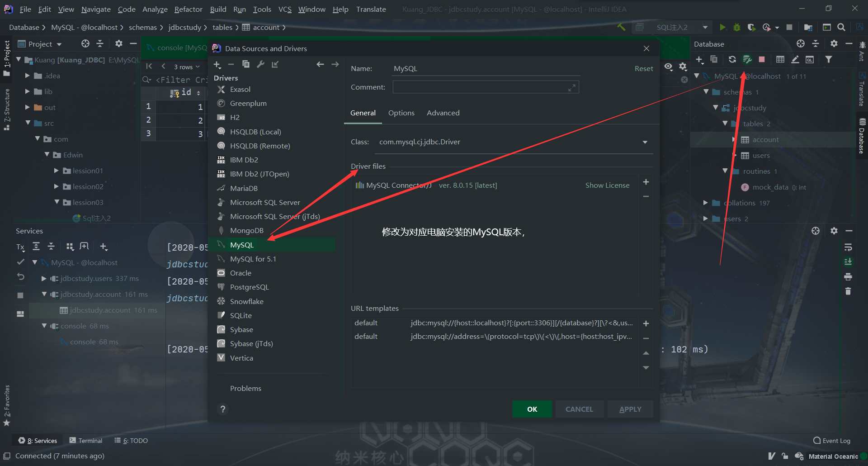Select MySQL for 5.1 driver
868x466 pixels.
[253, 259]
